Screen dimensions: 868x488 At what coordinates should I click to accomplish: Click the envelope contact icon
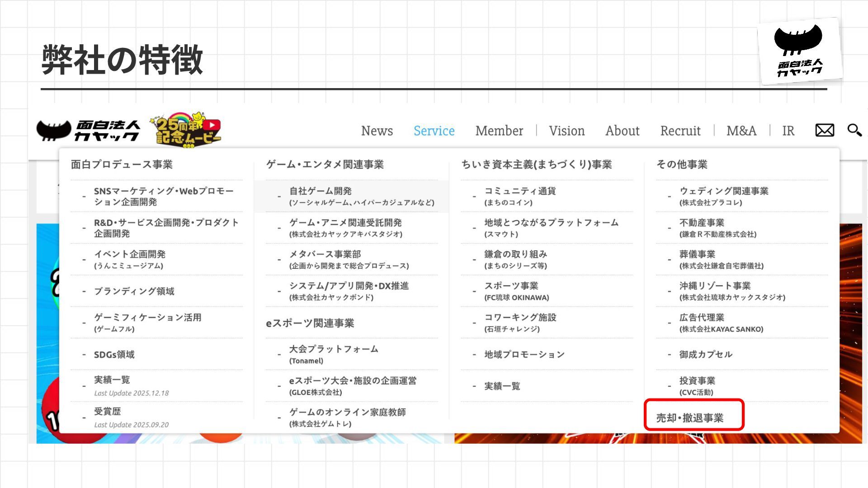click(825, 131)
